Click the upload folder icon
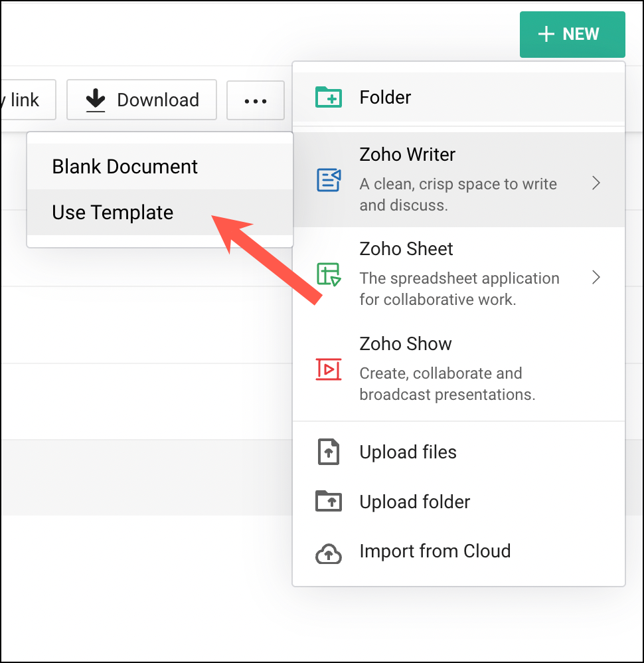 click(329, 501)
